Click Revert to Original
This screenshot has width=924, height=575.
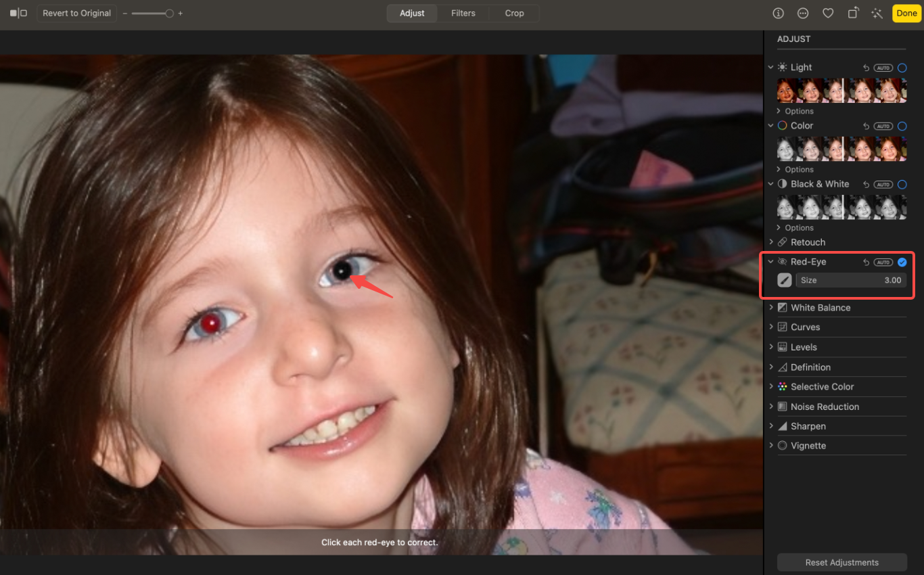pyautogui.click(x=76, y=13)
